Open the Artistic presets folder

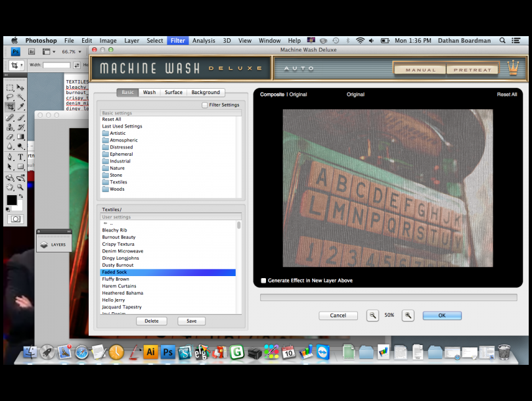click(118, 133)
